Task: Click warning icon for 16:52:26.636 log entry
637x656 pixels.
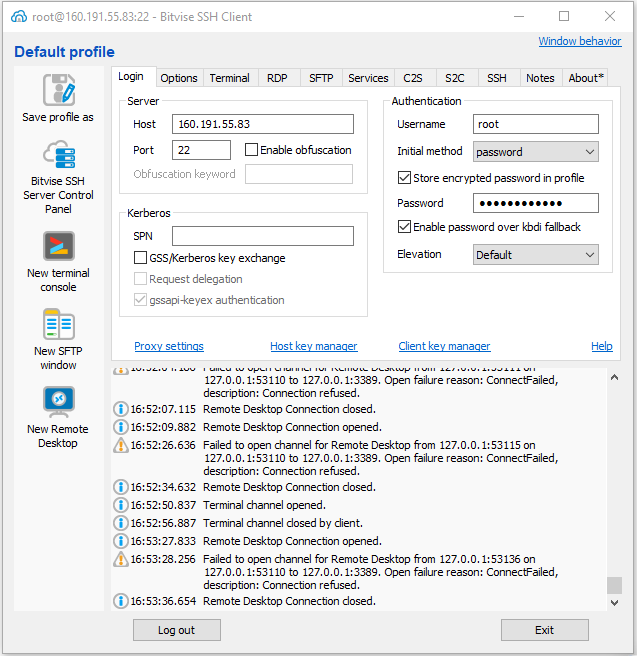Action: [121, 445]
